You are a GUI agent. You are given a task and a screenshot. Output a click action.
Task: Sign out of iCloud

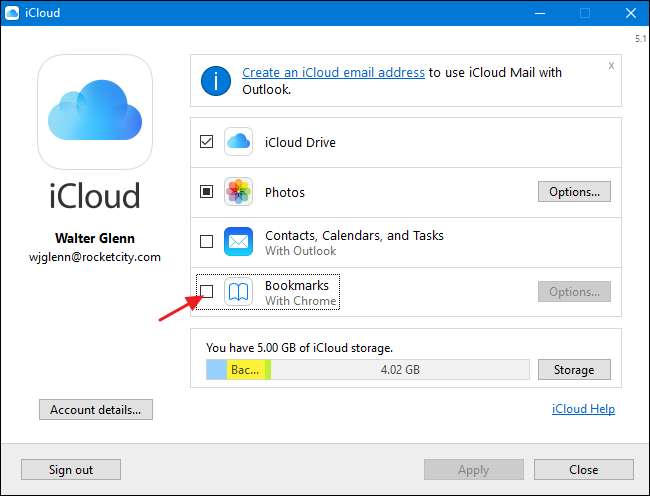71,469
